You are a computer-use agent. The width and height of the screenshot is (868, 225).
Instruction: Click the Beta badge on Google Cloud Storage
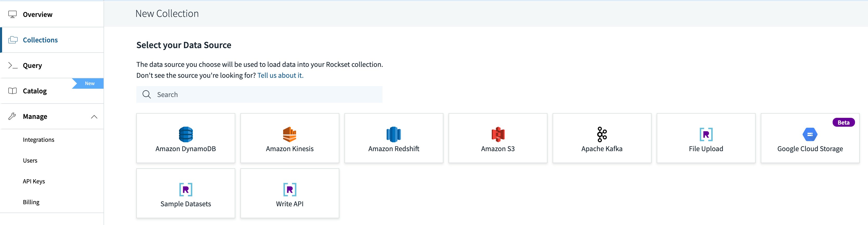click(843, 122)
